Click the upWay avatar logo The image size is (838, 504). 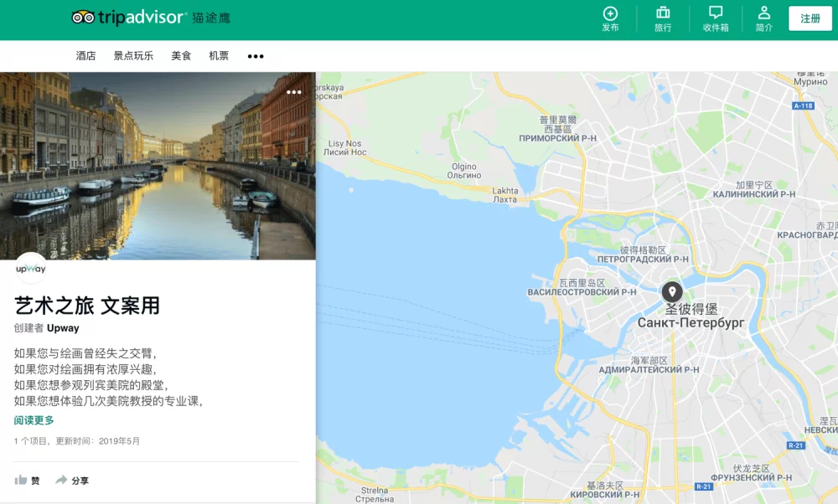coord(30,269)
